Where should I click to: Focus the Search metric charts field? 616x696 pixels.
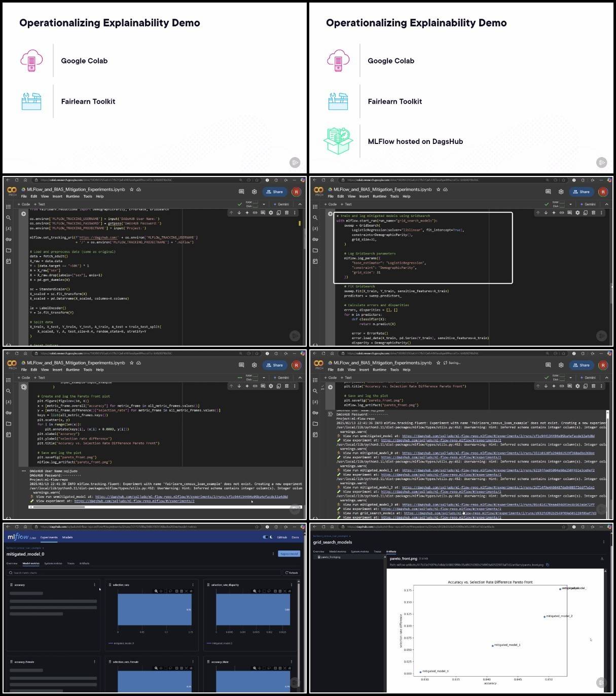click(144, 573)
